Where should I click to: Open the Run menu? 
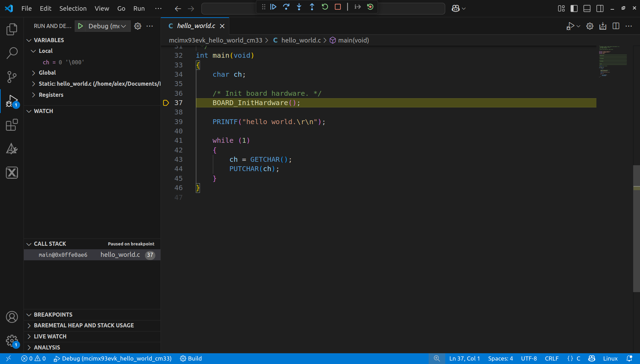(x=139, y=8)
